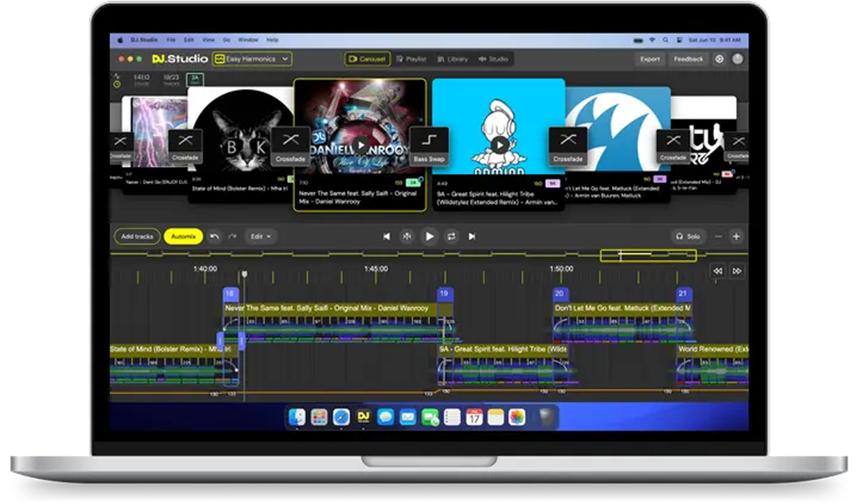
Task: Select transition marker 18 on timeline
Action: pyautogui.click(x=230, y=294)
